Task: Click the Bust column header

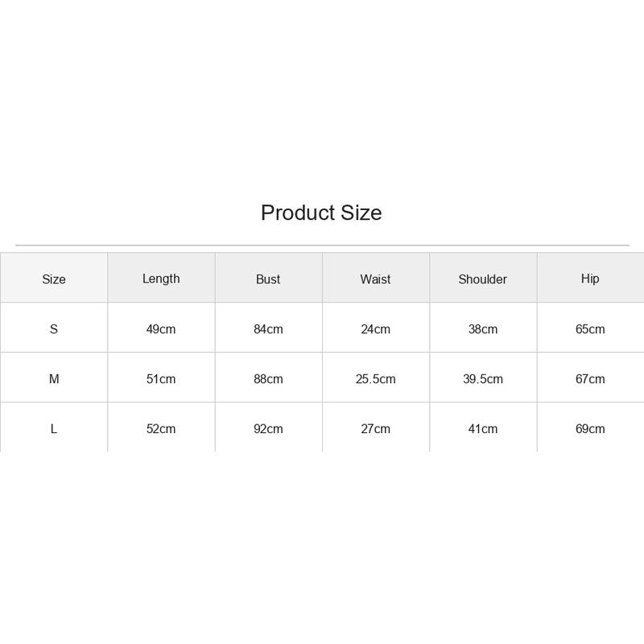Action: click(x=268, y=279)
